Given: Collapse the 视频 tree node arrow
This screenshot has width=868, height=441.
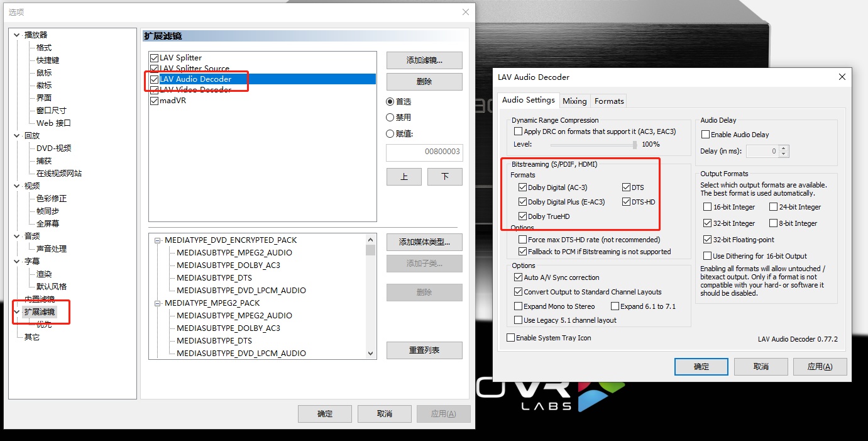Looking at the screenshot, I should pos(17,186).
